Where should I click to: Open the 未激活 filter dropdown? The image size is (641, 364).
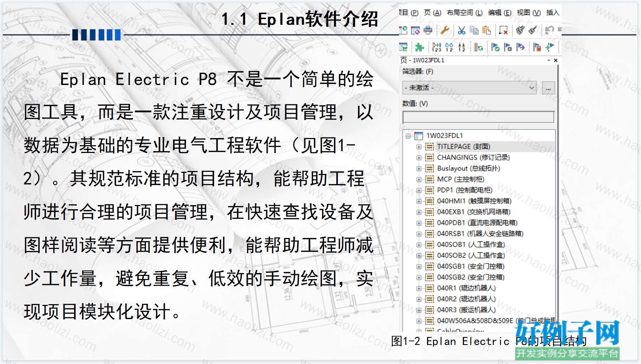(x=469, y=87)
